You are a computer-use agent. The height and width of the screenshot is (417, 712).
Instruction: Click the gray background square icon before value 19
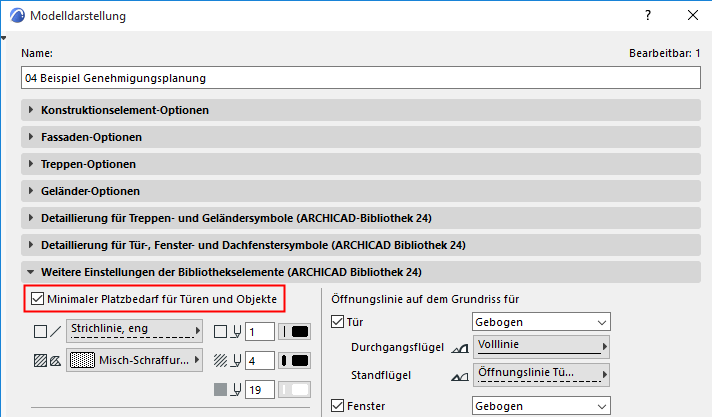click(x=220, y=389)
